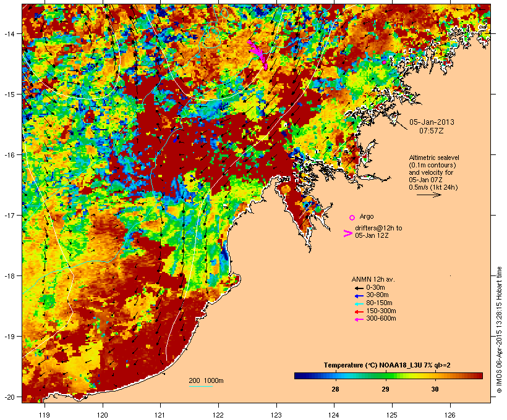Click the longitude axis label 123
507x420 pixels.
(x=276, y=415)
